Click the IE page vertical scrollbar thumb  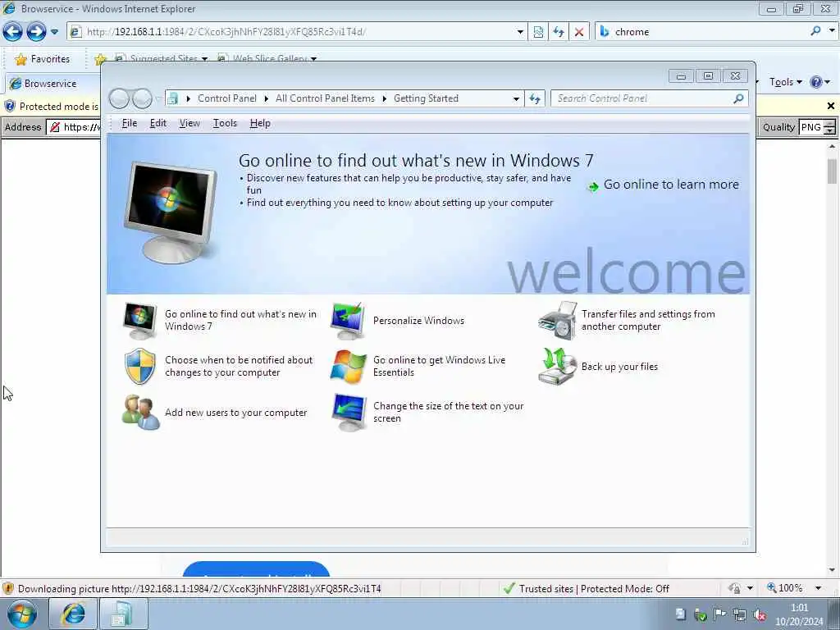point(832,171)
